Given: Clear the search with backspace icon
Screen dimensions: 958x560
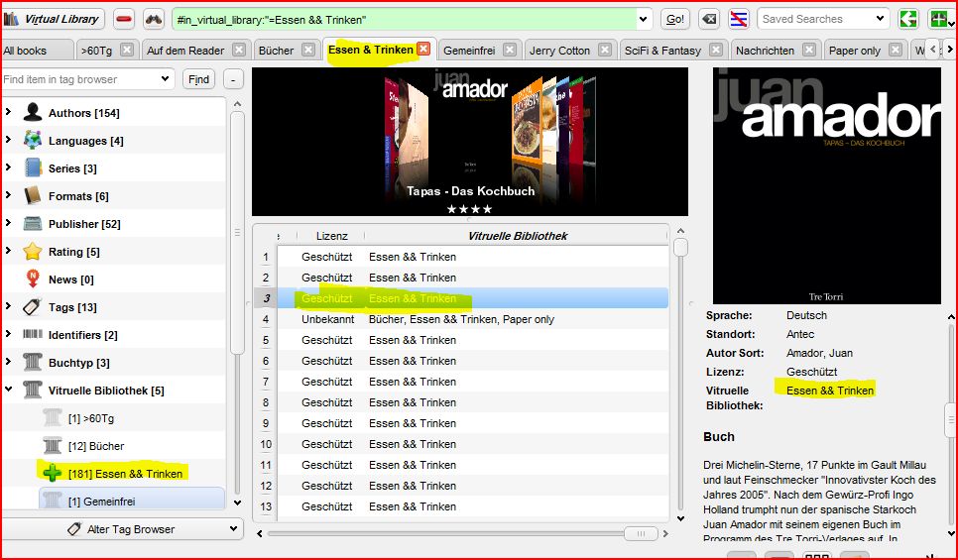Looking at the screenshot, I should pos(709,20).
